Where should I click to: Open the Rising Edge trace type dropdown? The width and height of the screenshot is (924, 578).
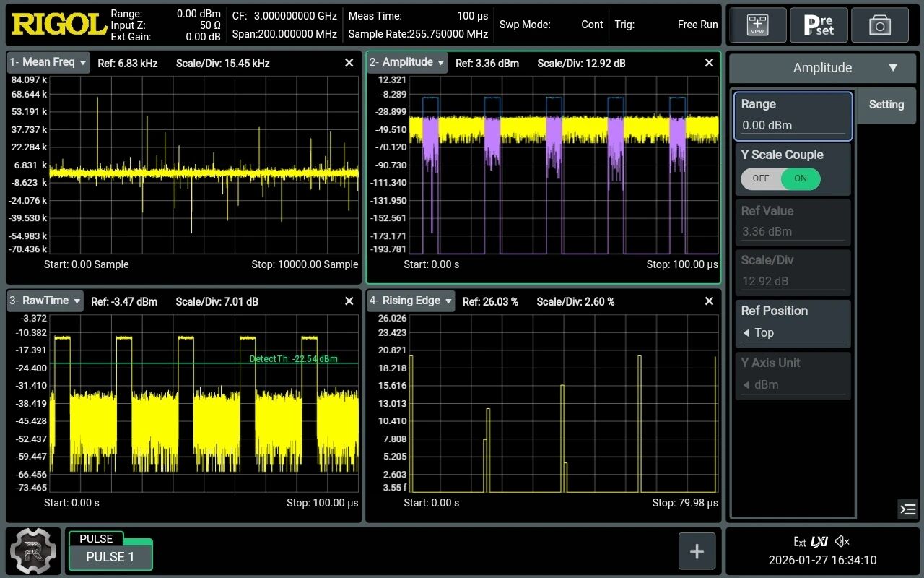click(x=411, y=301)
